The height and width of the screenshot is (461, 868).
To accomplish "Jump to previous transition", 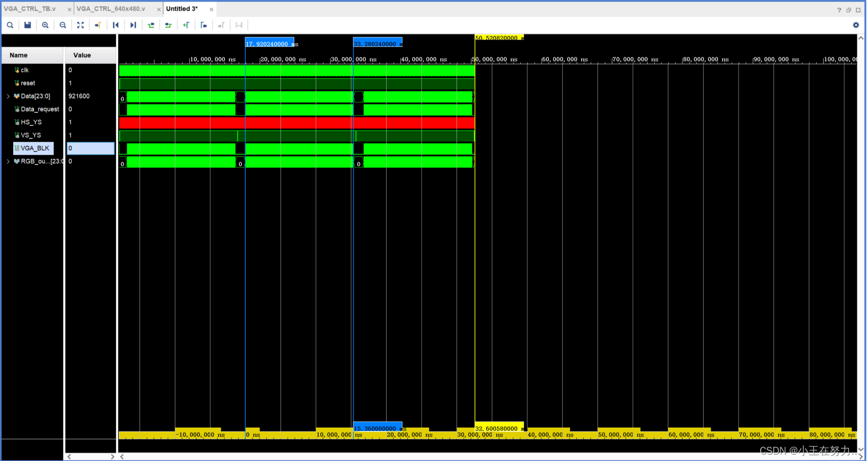I will (x=151, y=25).
